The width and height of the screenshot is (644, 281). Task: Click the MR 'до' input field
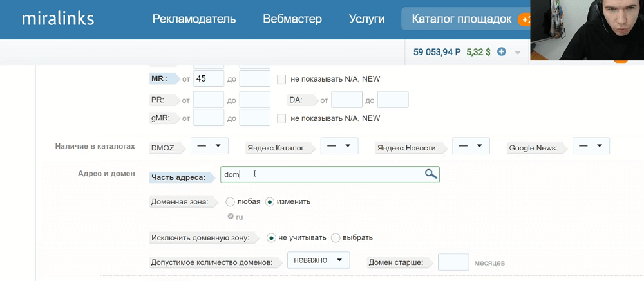click(254, 78)
